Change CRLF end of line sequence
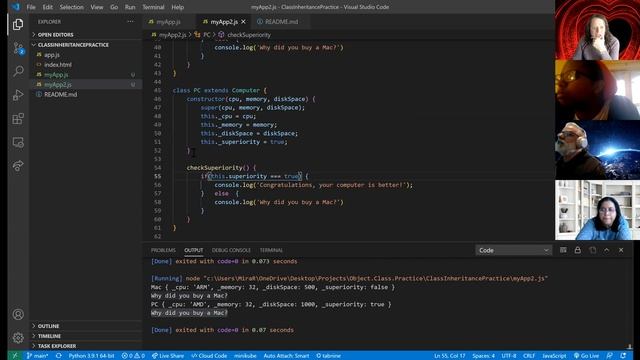The height and width of the screenshot is (360, 640). tap(529, 356)
